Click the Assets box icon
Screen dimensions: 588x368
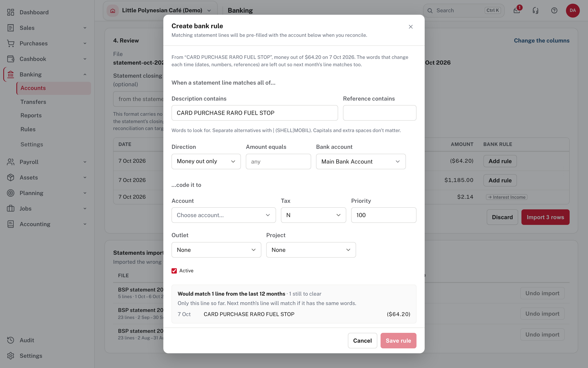(10, 177)
